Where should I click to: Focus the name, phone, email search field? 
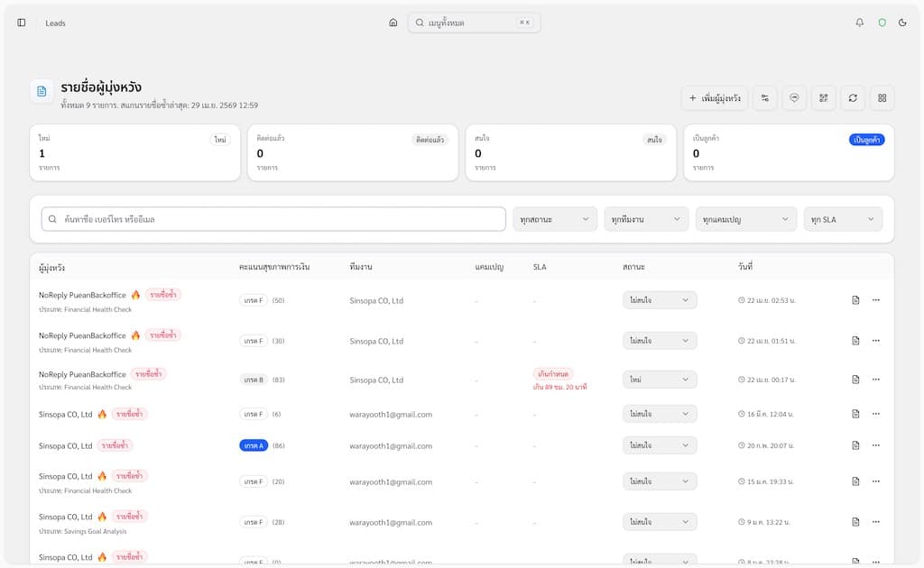tap(273, 219)
